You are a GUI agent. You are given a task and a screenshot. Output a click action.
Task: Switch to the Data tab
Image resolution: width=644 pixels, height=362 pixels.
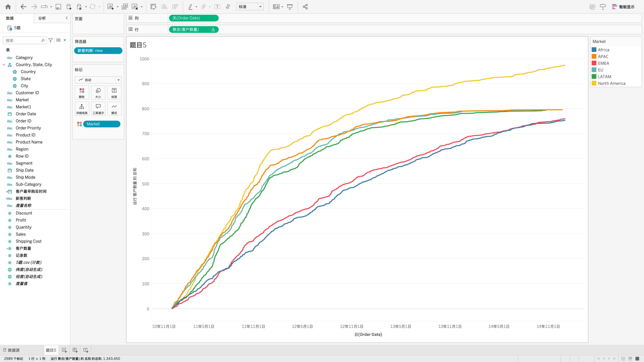point(10,18)
